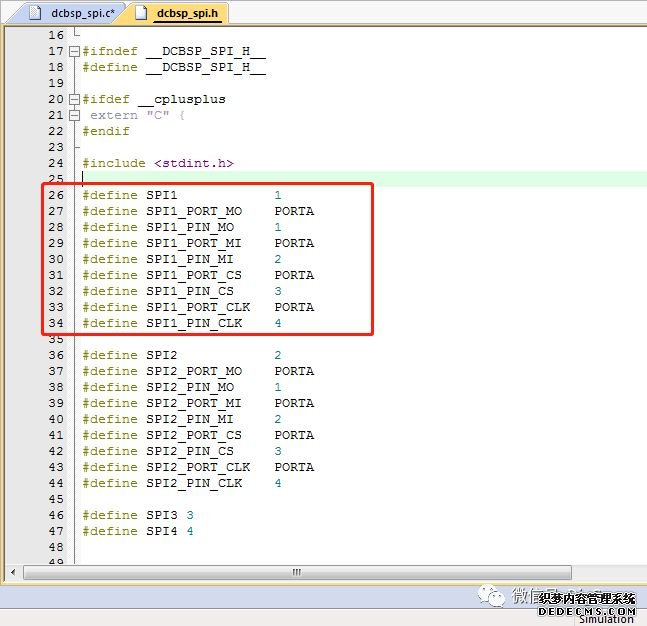Click the SPI2_PIN_CLK macro name
647x626 pixels.
[x=193, y=483]
